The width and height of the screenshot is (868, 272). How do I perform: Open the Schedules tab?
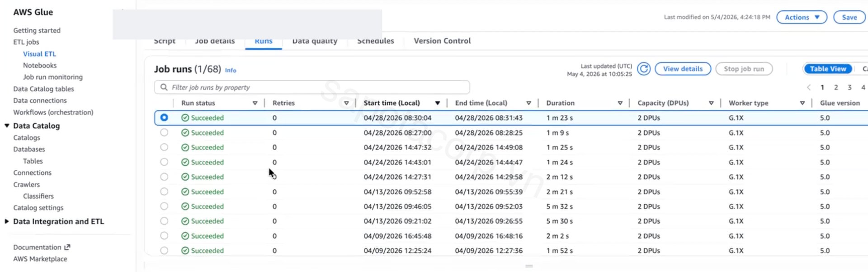pyautogui.click(x=376, y=41)
